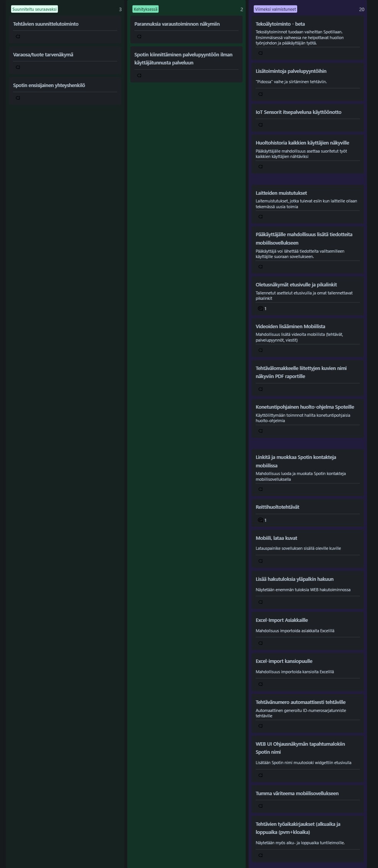This screenshot has width=378, height=868.
Task: Click comment icon under Tehtävien suunnittelutoiminto
Action: point(18,36)
